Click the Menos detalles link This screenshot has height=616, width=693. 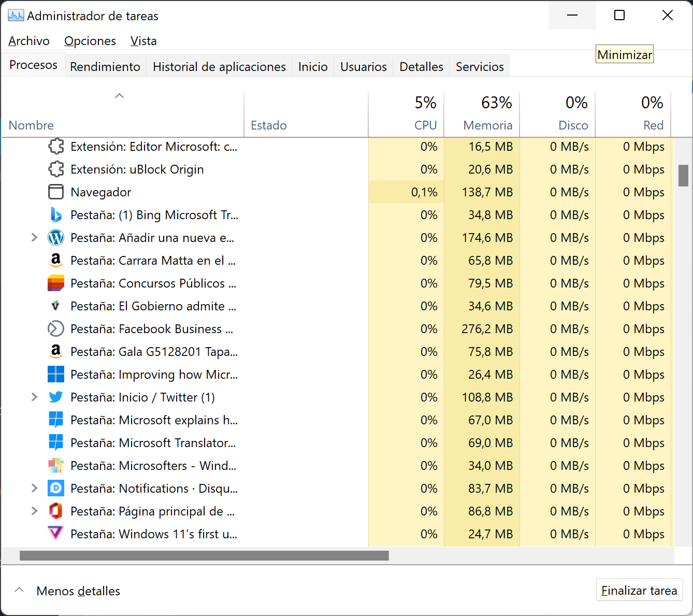[x=78, y=591]
